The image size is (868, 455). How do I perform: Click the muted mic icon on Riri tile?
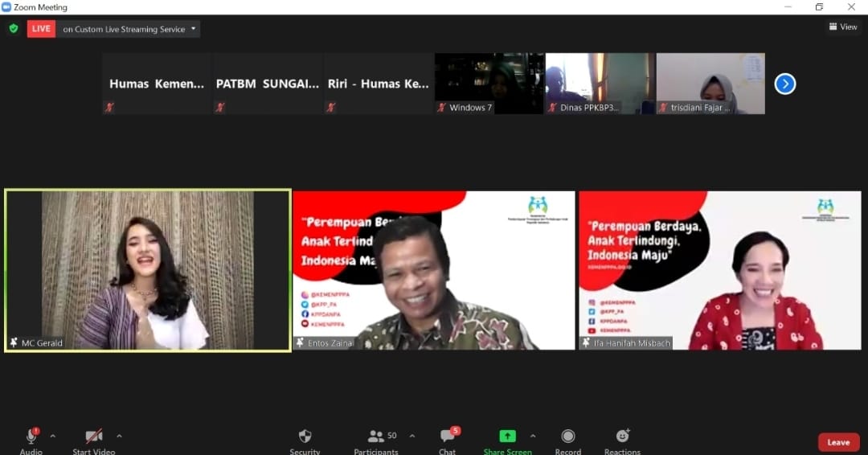(x=331, y=108)
